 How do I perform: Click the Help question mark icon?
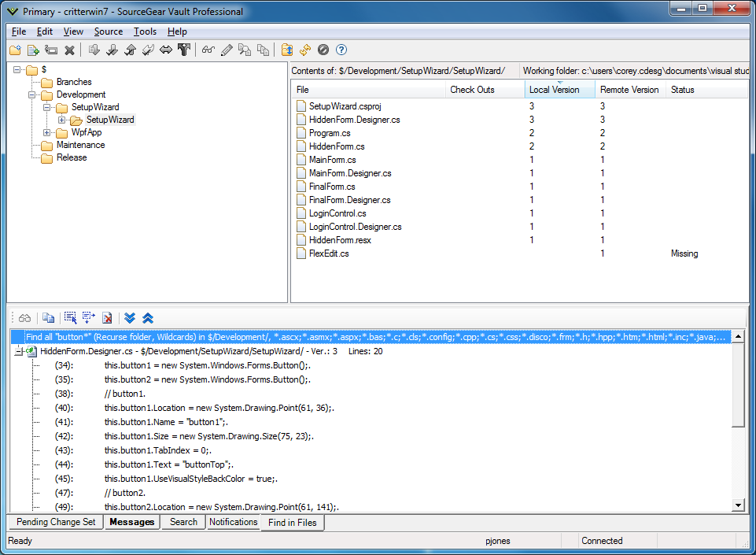pos(341,50)
